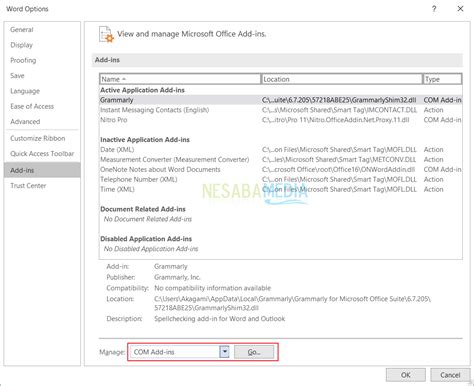Select OneNote Notes about Word Documents
Image resolution: width=474 pixels, height=386 pixels.
pos(281,170)
